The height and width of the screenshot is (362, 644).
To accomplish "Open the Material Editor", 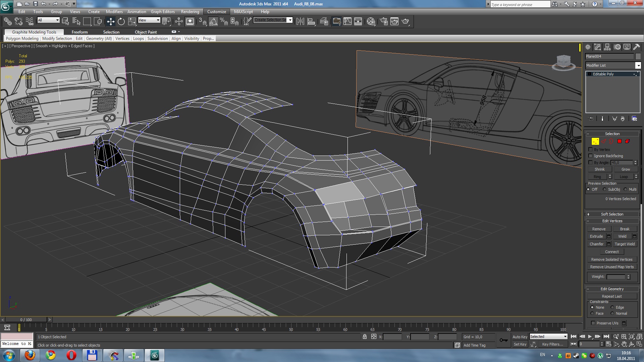I will [x=371, y=22].
